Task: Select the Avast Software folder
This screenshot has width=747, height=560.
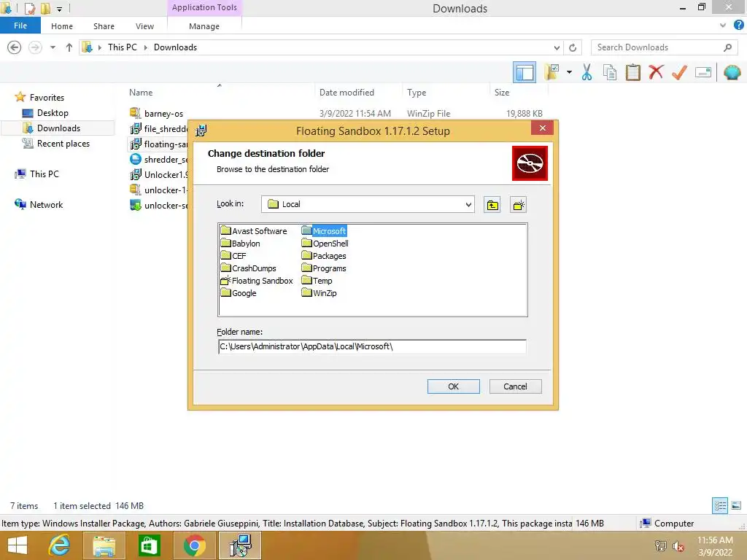Action: click(254, 231)
